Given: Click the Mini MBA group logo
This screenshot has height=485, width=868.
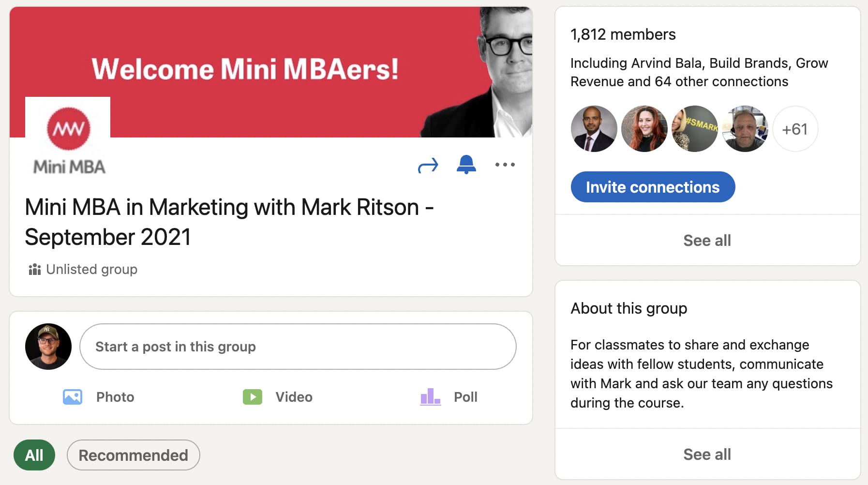Looking at the screenshot, I should click(x=68, y=137).
